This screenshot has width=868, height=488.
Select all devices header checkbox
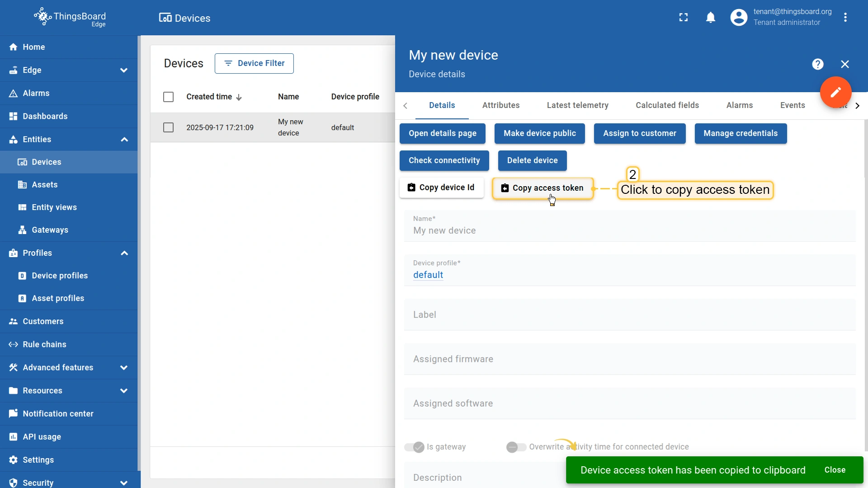point(168,97)
